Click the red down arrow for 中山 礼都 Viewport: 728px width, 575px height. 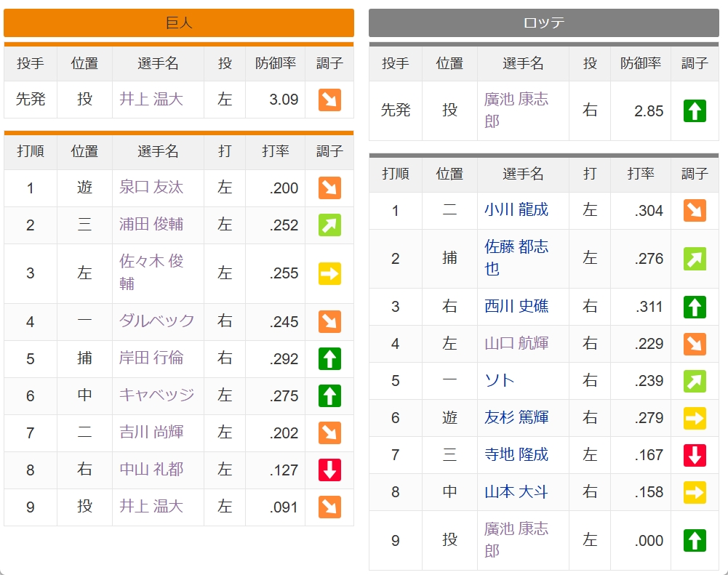[x=329, y=470]
